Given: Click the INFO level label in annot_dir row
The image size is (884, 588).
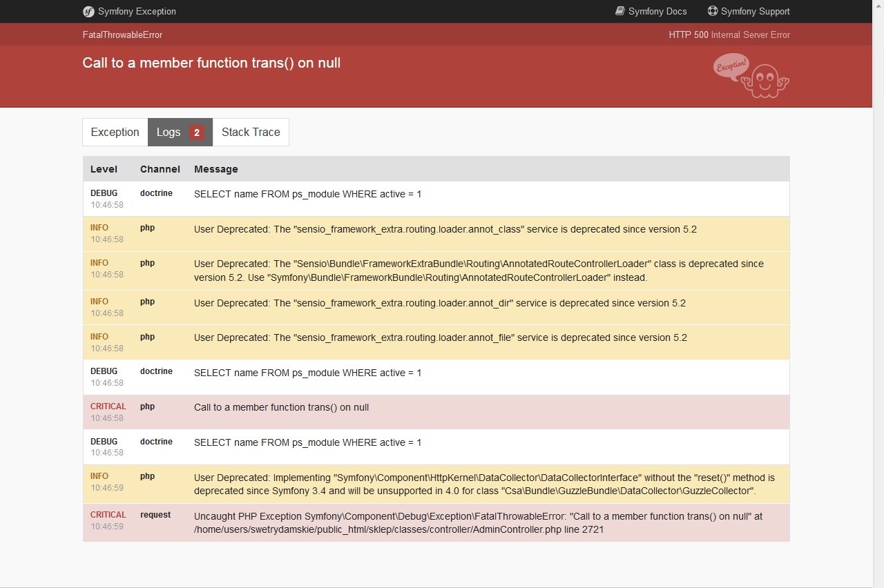Looking at the screenshot, I should pos(99,302).
